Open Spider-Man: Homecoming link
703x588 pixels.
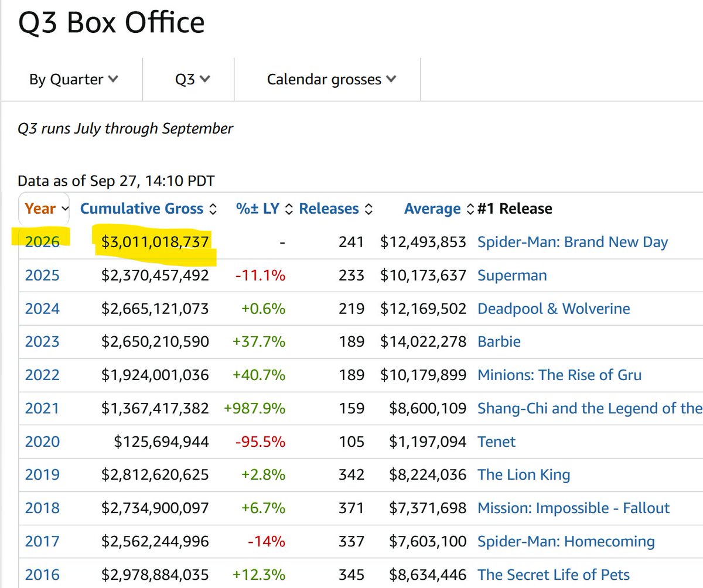tap(567, 542)
